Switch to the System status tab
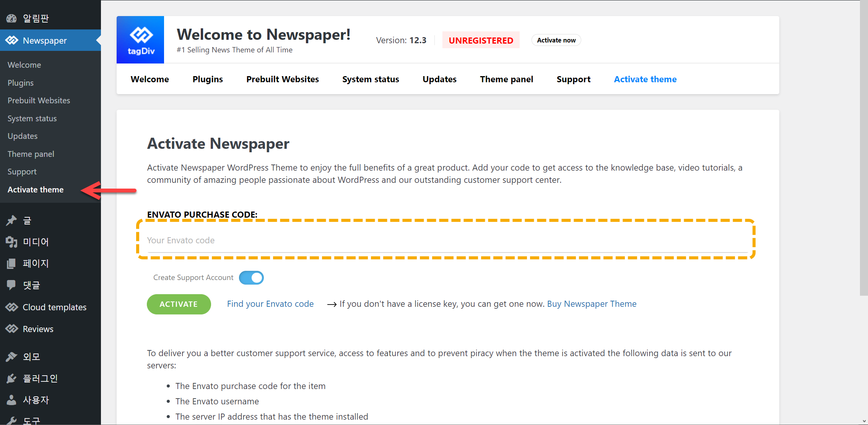Viewport: 868px width, 425px height. (371, 79)
